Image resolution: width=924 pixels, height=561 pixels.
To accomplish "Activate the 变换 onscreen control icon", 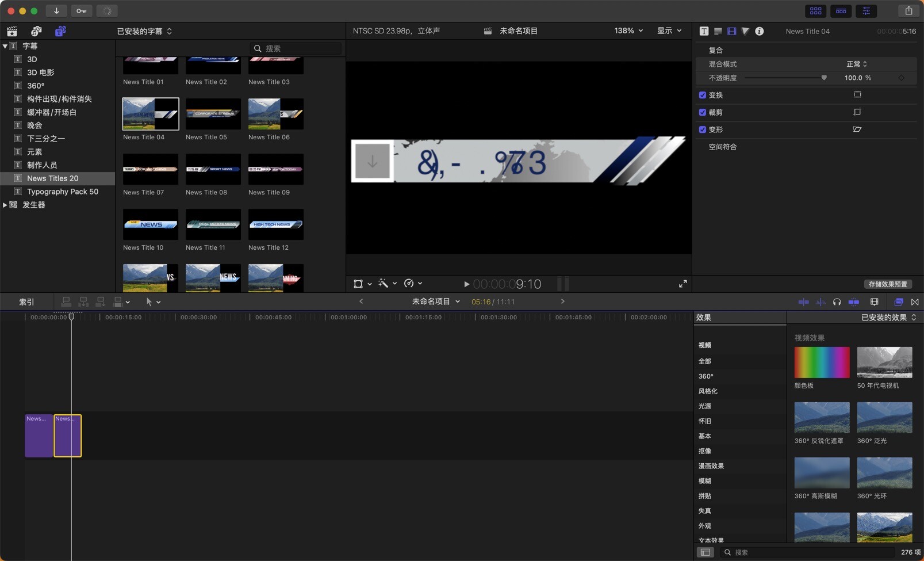I will tap(857, 94).
